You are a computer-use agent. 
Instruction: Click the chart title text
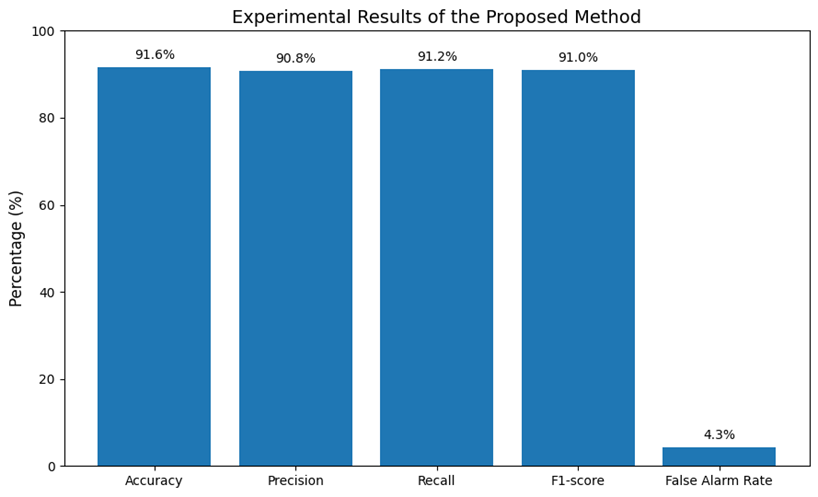point(450,17)
